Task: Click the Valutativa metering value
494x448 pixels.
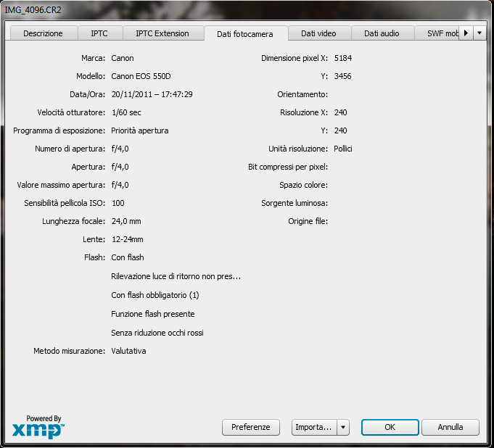Action: tap(128, 351)
